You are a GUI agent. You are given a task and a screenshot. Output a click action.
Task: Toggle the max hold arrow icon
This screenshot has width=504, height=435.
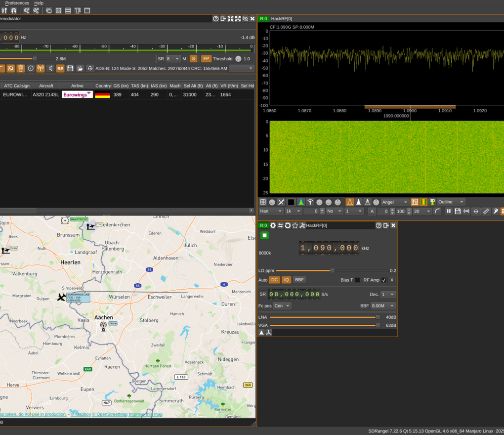(x=310, y=202)
